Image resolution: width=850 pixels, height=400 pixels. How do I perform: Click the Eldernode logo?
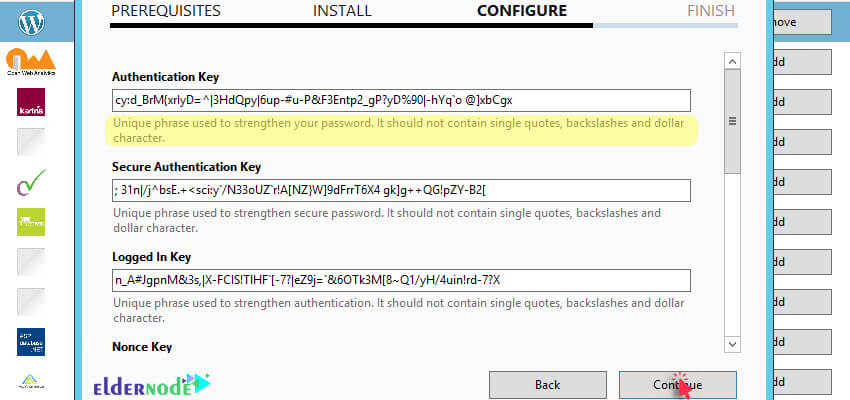(x=152, y=384)
